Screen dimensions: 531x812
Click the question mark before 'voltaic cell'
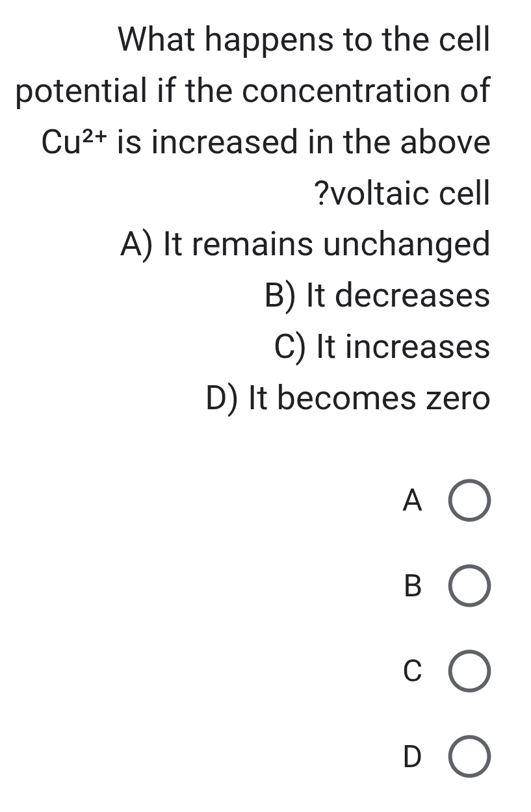(320, 194)
